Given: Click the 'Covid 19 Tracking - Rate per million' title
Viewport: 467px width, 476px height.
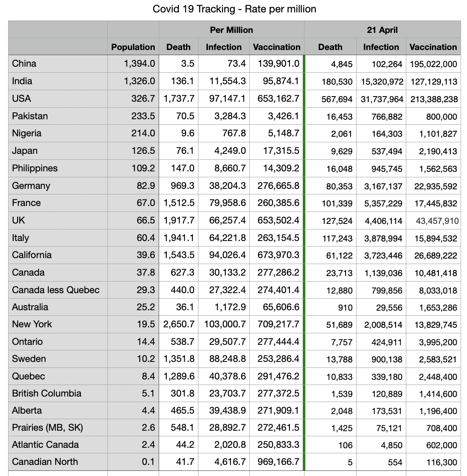Looking at the screenshot, I should coord(234,9).
